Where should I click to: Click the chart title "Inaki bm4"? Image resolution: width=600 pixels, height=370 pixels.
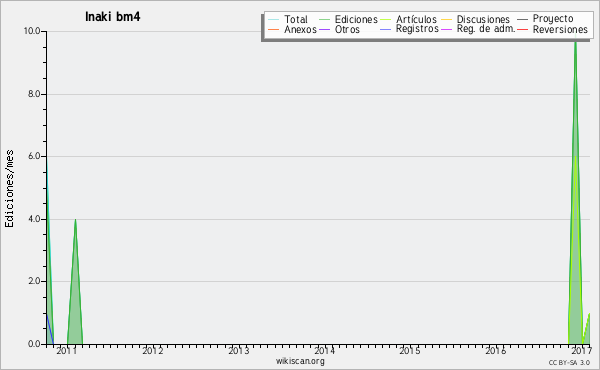coord(112,17)
